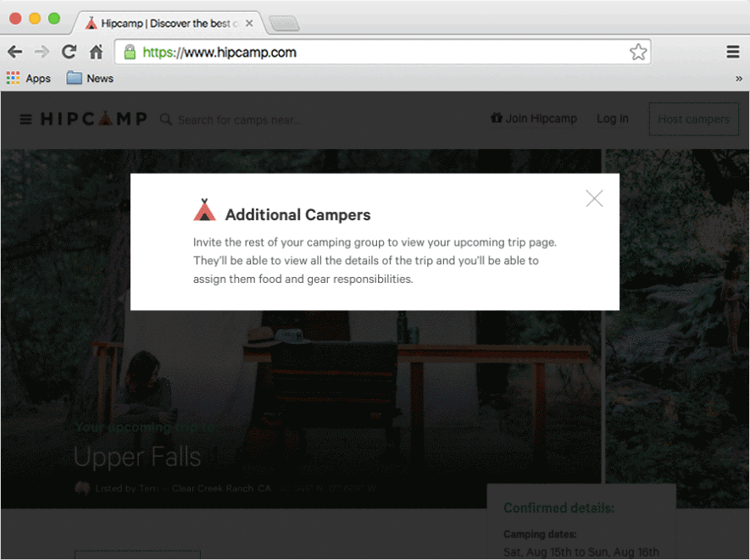This screenshot has width=750, height=560.
Task: Click Sat, Aug 15th to Sun date text
Action: click(x=581, y=552)
